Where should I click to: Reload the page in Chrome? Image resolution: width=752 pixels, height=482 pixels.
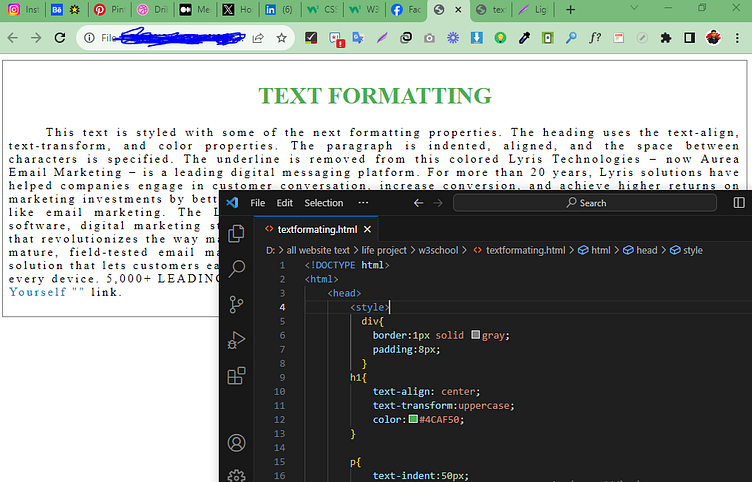(x=60, y=38)
